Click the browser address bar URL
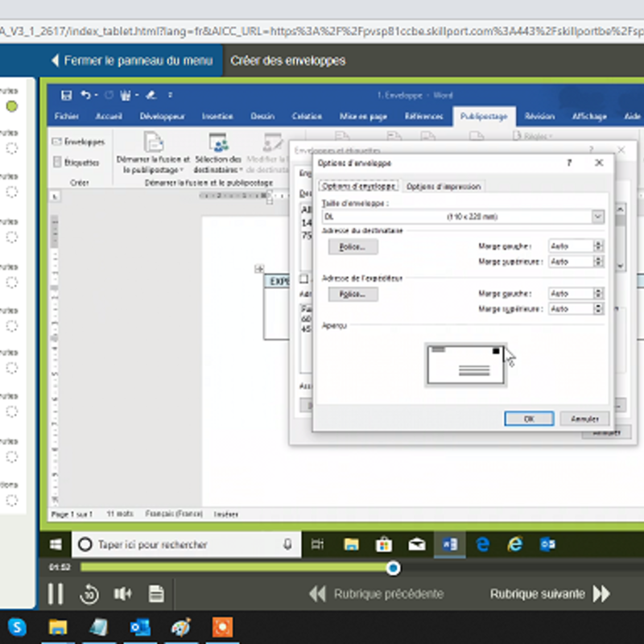The image size is (644, 644). 322,31
